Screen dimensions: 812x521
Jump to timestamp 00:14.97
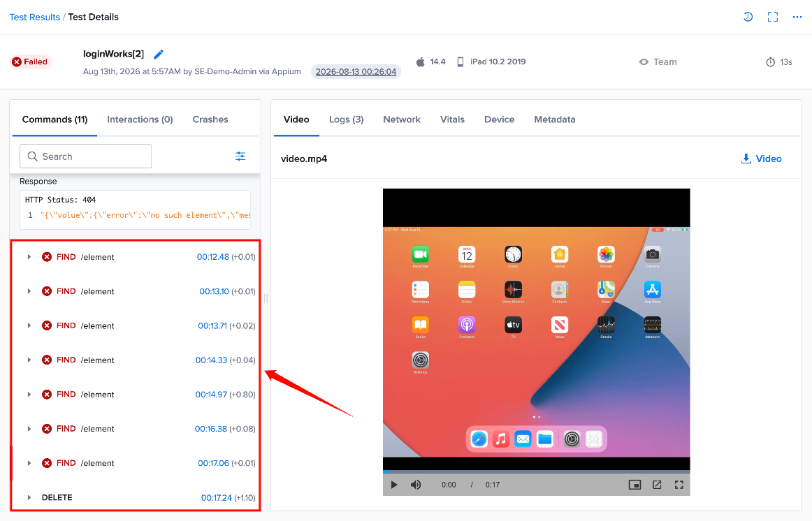point(211,395)
